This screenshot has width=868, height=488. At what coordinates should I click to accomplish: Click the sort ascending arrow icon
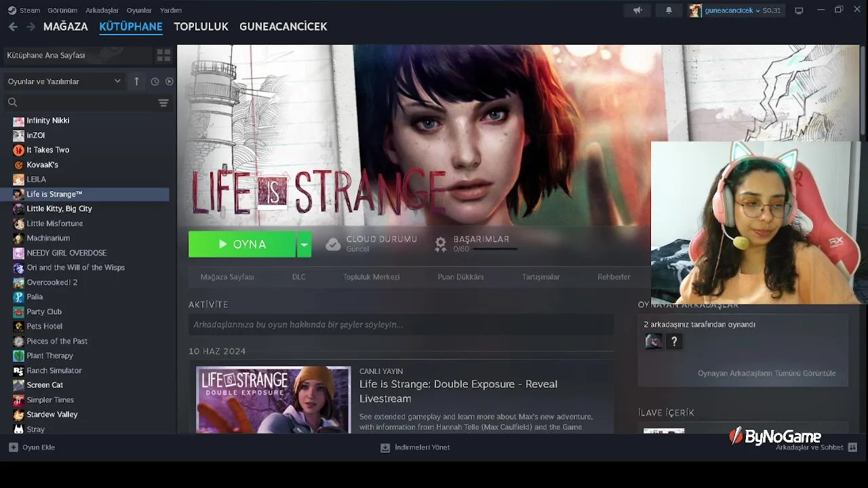[136, 81]
